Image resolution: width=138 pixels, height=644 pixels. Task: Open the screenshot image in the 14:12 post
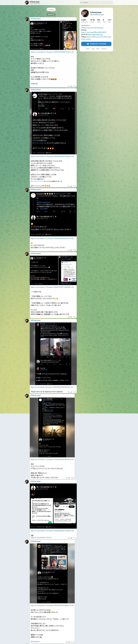point(53,354)
